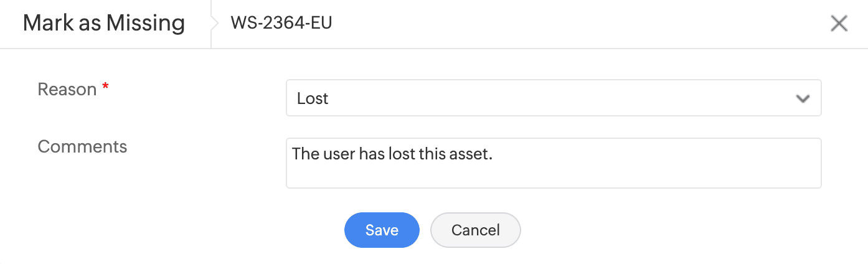
Task: Click the text "The user has lost this asset."
Action: click(392, 154)
